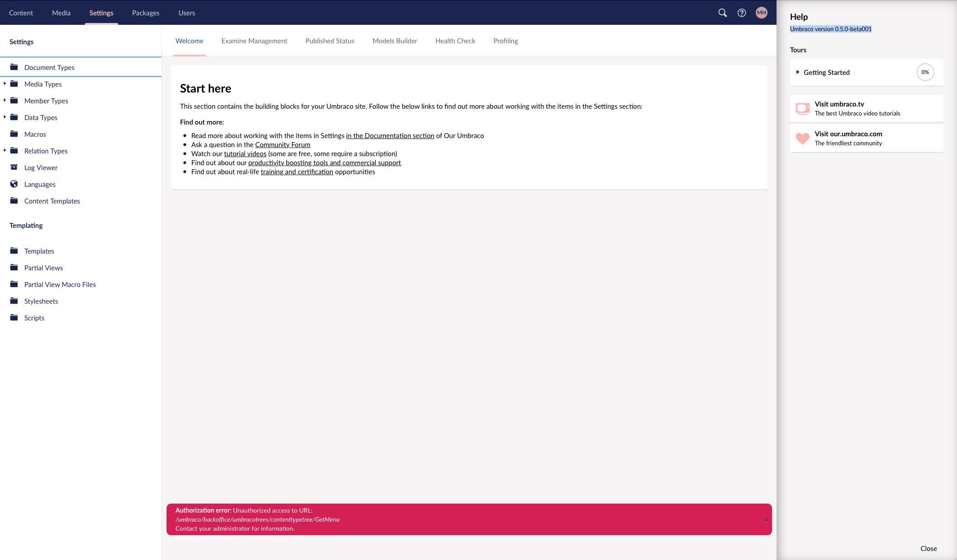Screen dimensions: 957x560
Task: Dismiss the authorization error message
Action: click(766, 519)
